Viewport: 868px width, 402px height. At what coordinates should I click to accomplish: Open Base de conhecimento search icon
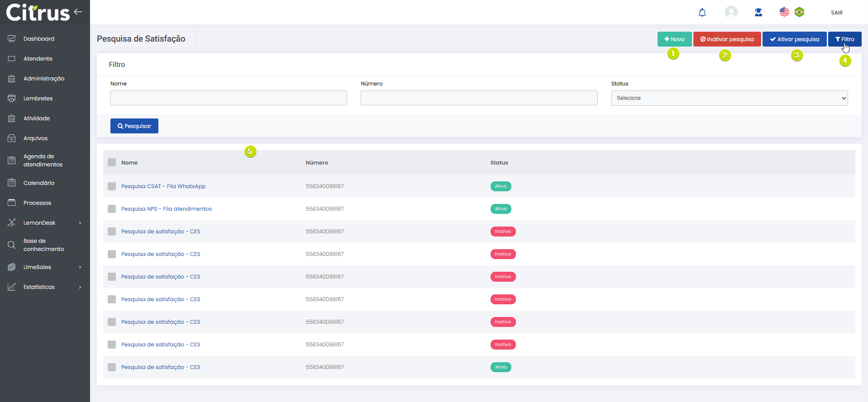(x=12, y=245)
